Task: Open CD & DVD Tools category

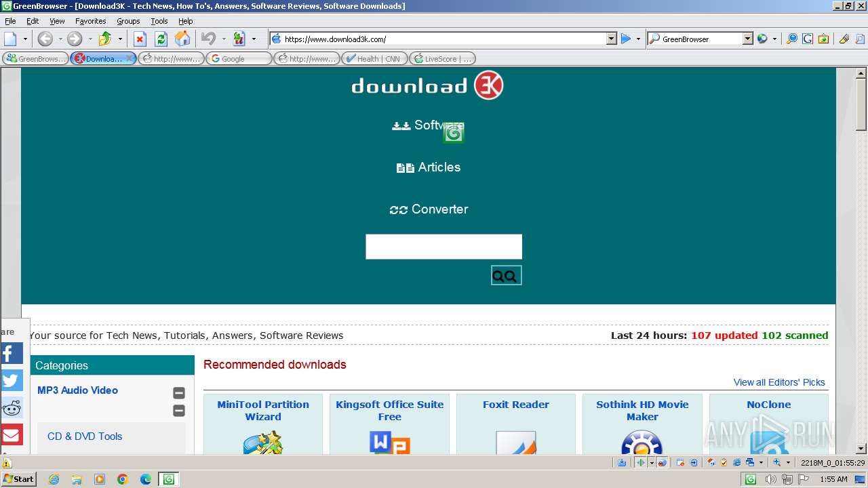Action: [85, 436]
